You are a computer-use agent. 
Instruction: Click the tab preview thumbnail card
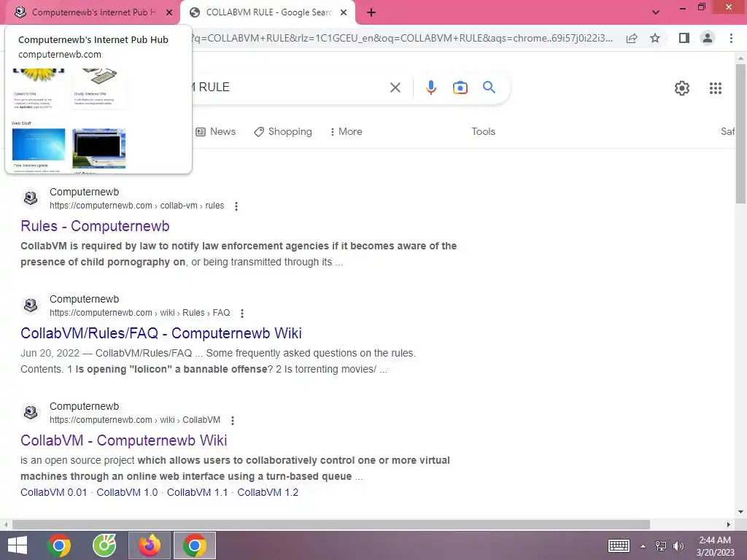coord(98,100)
